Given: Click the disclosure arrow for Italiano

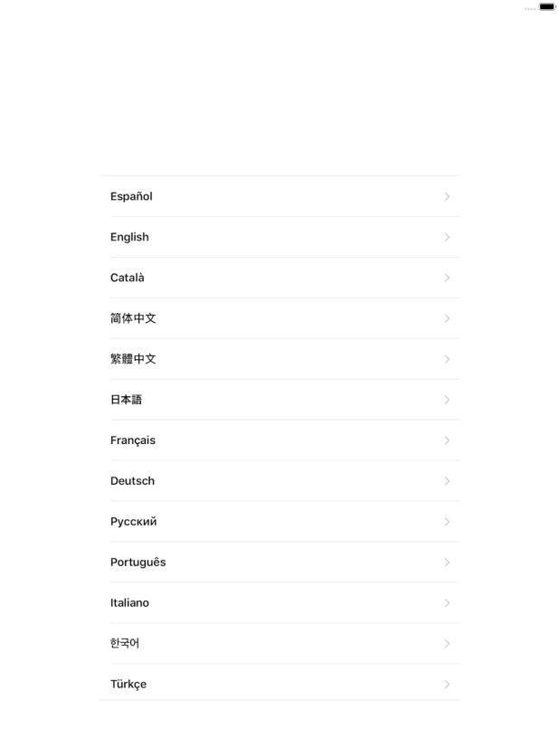Looking at the screenshot, I should click(x=447, y=603).
